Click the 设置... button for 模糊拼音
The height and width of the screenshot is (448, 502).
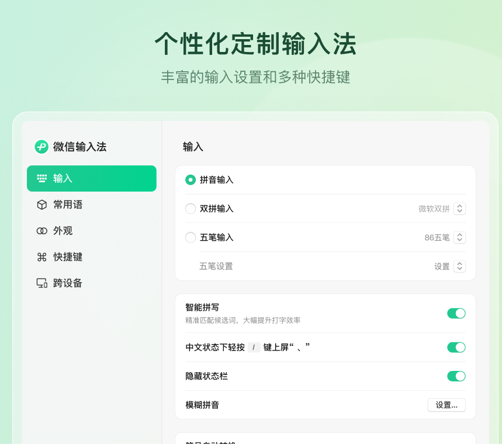point(446,405)
